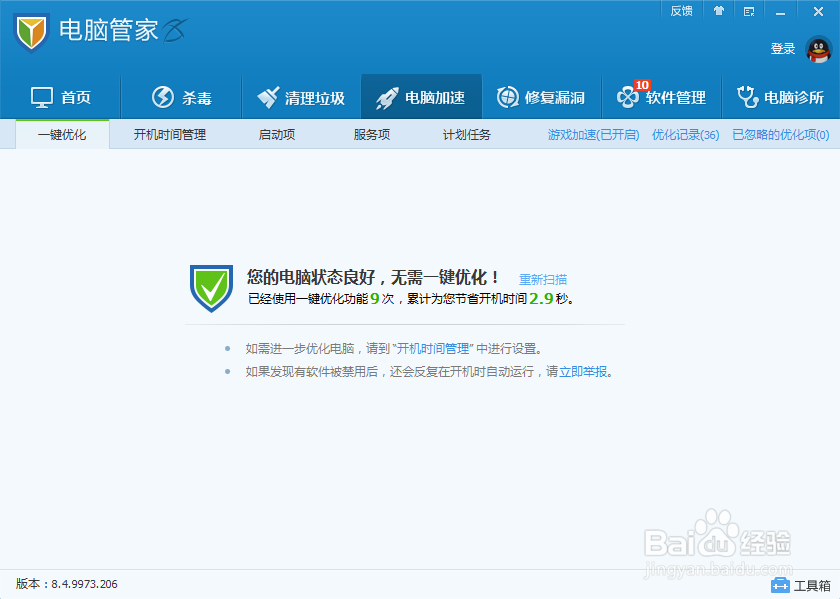The image size is (840, 599).
Task: Click 重新扫描 to rescan the computer
Action: click(543, 279)
